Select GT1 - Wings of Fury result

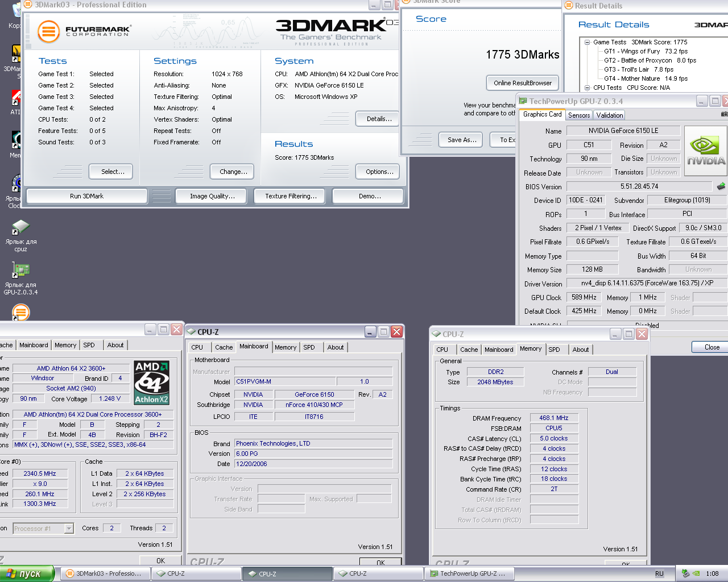coord(646,51)
